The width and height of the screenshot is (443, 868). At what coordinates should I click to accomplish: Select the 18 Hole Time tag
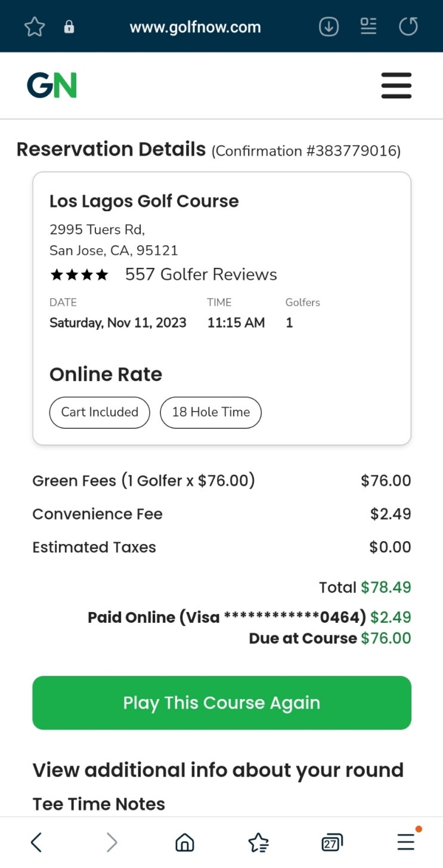click(210, 412)
